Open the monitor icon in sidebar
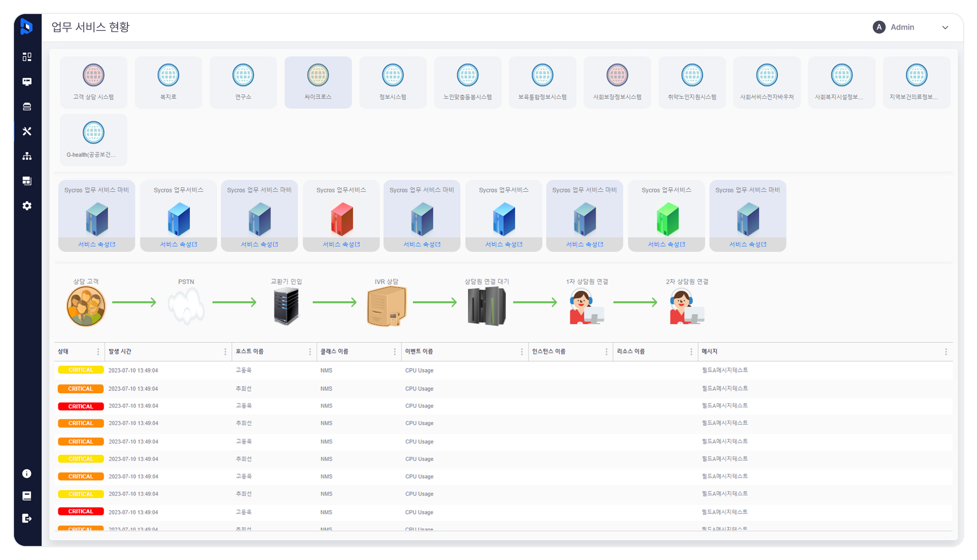Image resolution: width=977 pixels, height=560 pixels. point(27,82)
